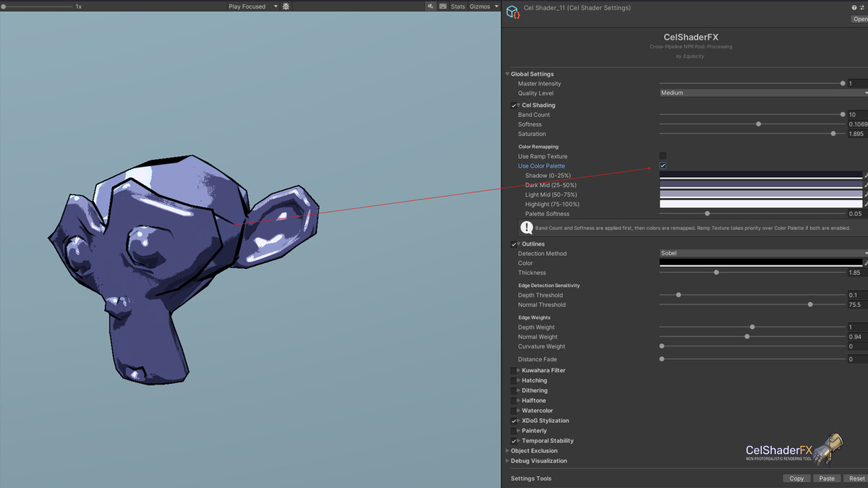This screenshot has height=488, width=868.
Task: Pick color with Shadow (0-25%) eyedropper
Action: 865,176
